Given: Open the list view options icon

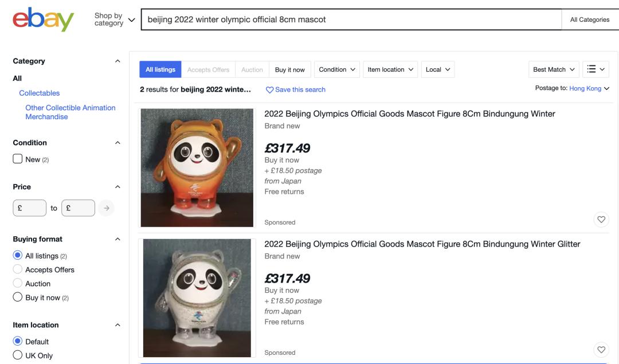Looking at the screenshot, I should tap(596, 69).
